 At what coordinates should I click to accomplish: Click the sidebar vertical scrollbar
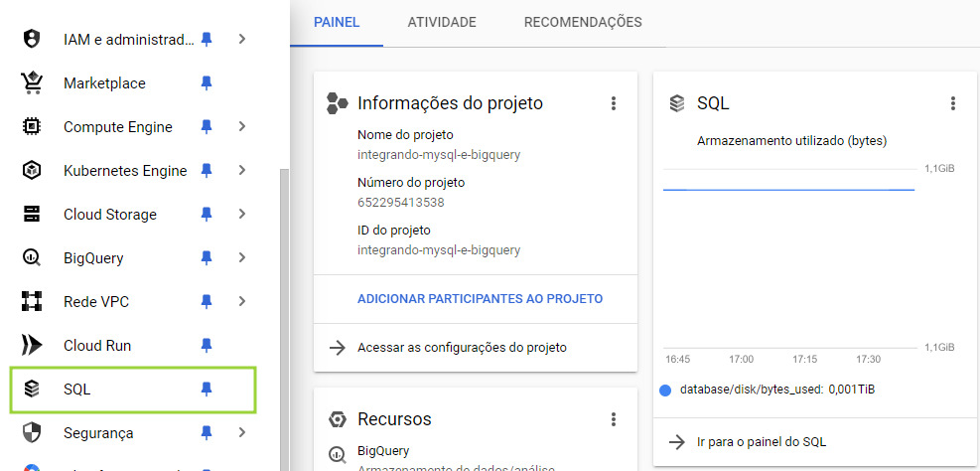[x=284, y=319]
